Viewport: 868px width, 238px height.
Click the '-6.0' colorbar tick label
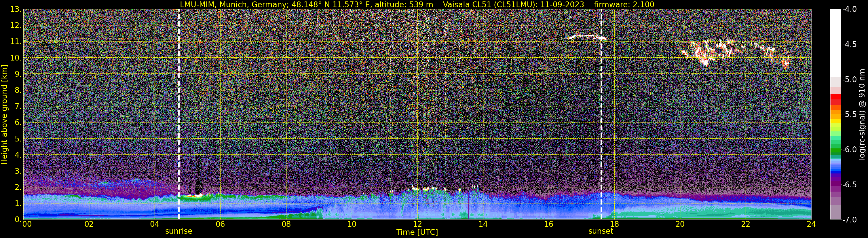[x=850, y=150]
